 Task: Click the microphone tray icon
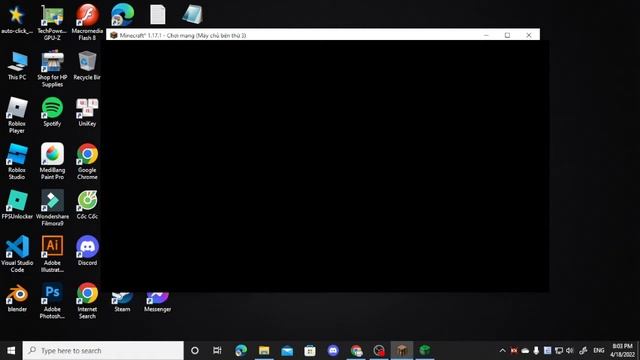pyautogui.click(x=536, y=350)
